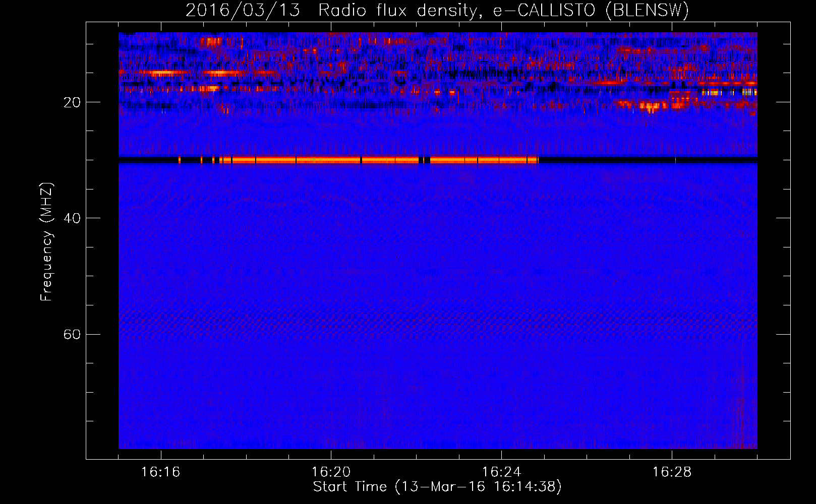Click the '60' frequency tick label
The image size is (816, 504).
(x=72, y=334)
